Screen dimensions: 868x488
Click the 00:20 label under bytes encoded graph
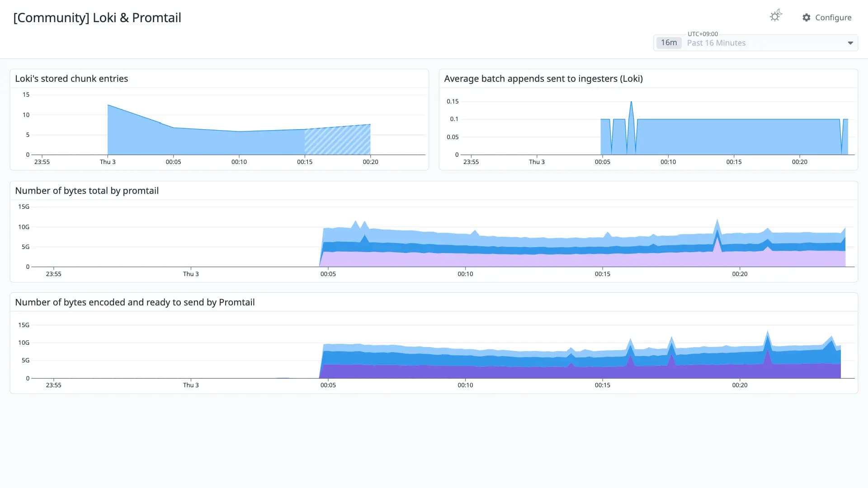tap(740, 385)
